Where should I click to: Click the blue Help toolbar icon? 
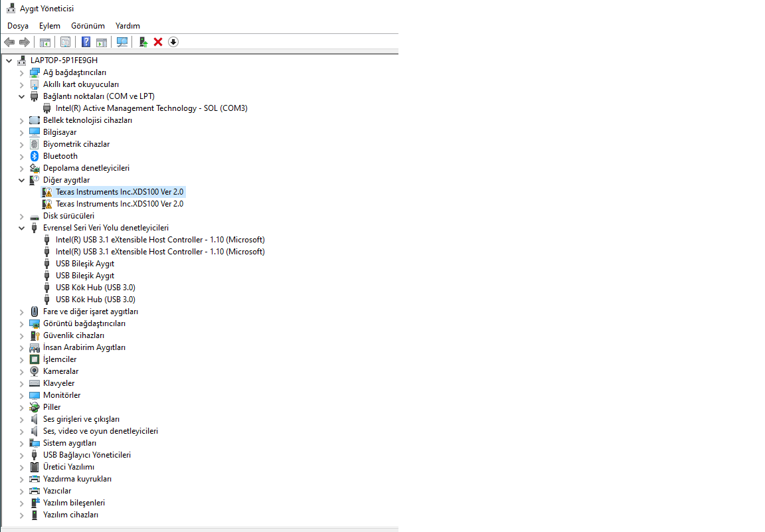tap(86, 42)
